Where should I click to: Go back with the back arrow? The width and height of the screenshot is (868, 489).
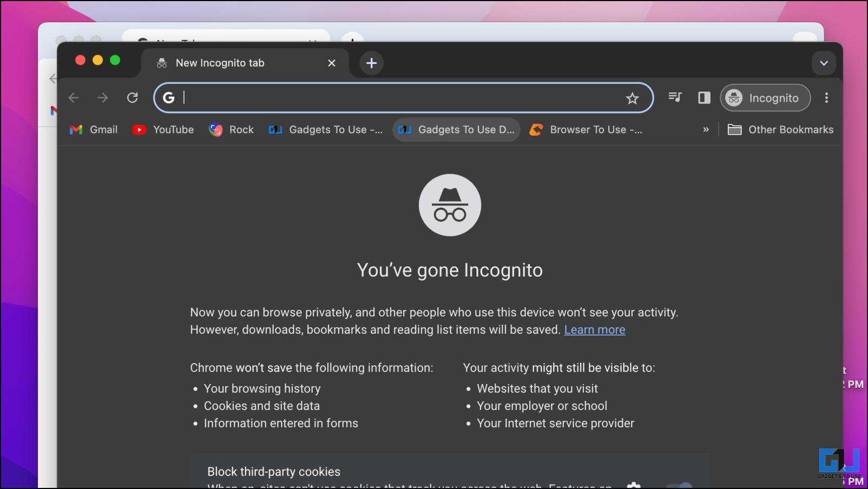click(74, 98)
